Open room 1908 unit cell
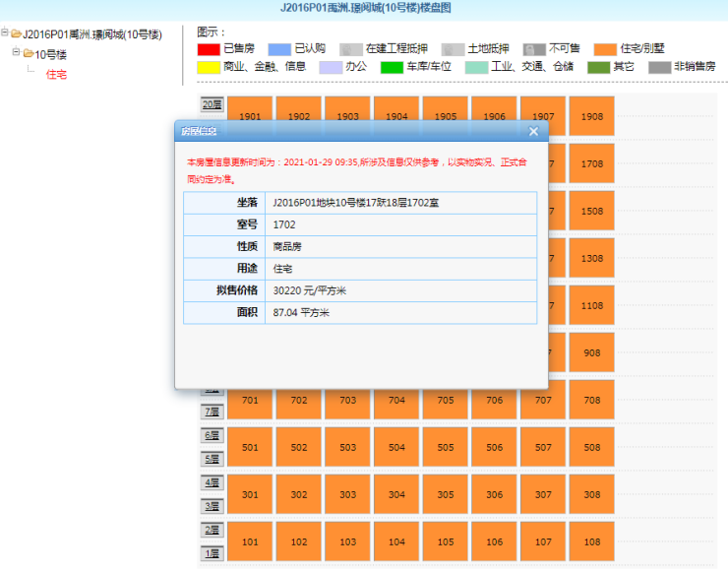 point(591,116)
